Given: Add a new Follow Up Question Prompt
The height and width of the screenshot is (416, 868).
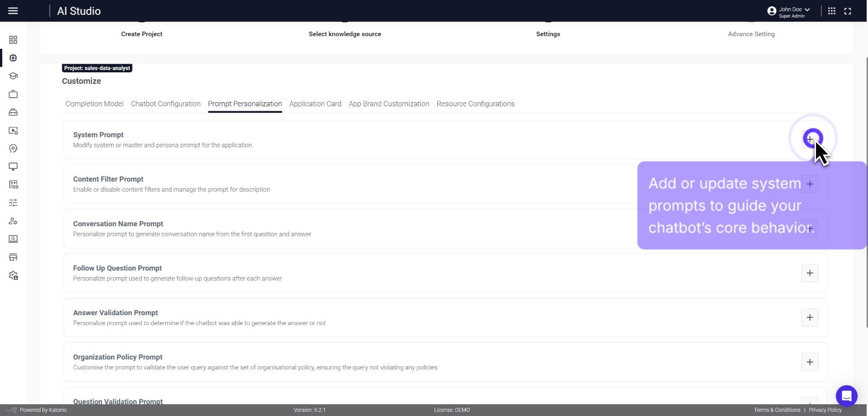Looking at the screenshot, I should pos(810,273).
